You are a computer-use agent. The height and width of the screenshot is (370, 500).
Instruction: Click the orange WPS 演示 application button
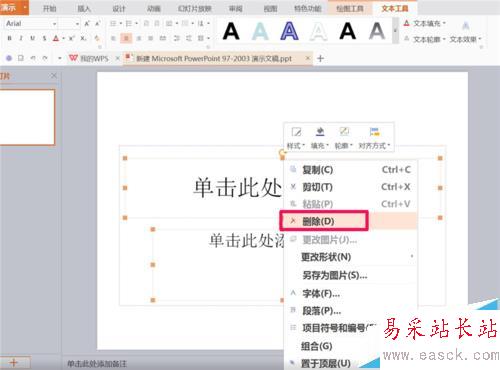14,7
